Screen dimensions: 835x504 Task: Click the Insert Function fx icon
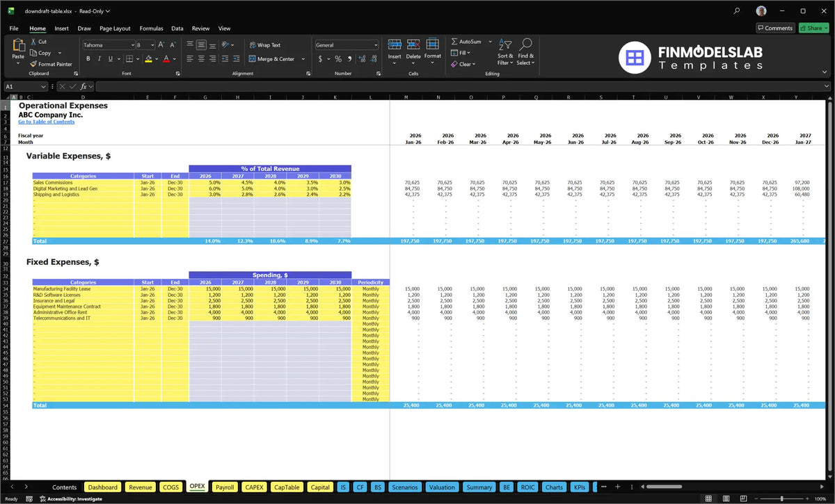point(83,86)
